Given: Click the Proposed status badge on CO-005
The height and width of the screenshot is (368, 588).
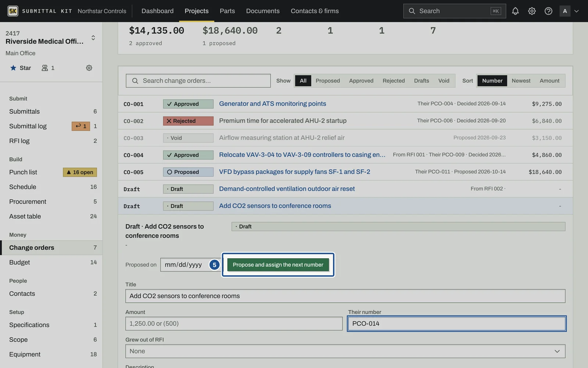Looking at the screenshot, I should coord(188,172).
